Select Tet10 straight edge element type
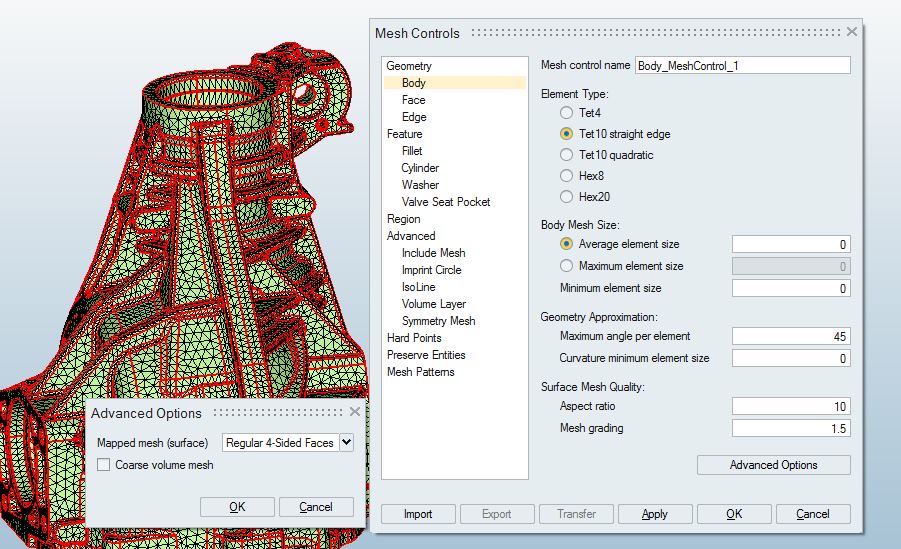 coord(566,134)
